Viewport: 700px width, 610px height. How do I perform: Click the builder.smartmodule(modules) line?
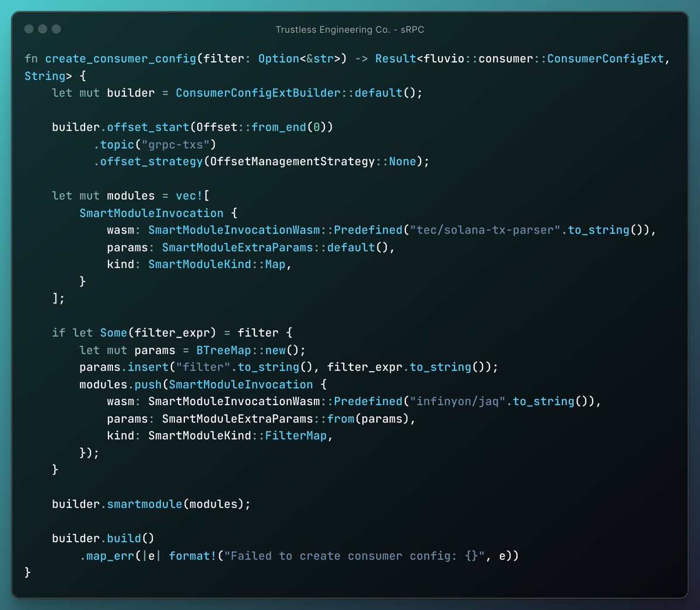tap(151, 504)
